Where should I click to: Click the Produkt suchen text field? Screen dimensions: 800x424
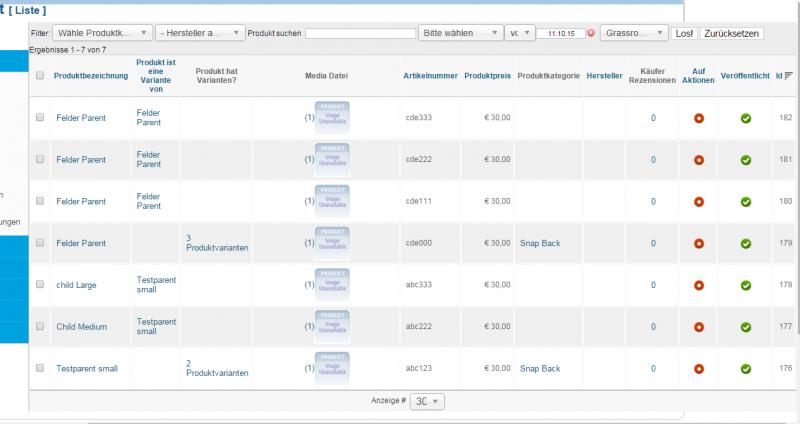(360, 33)
